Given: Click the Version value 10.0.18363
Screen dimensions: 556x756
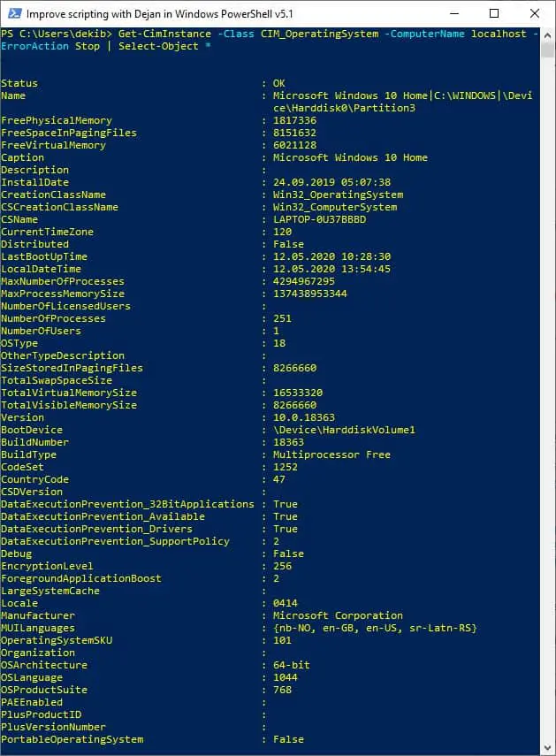Looking at the screenshot, I should coord(304,417).
